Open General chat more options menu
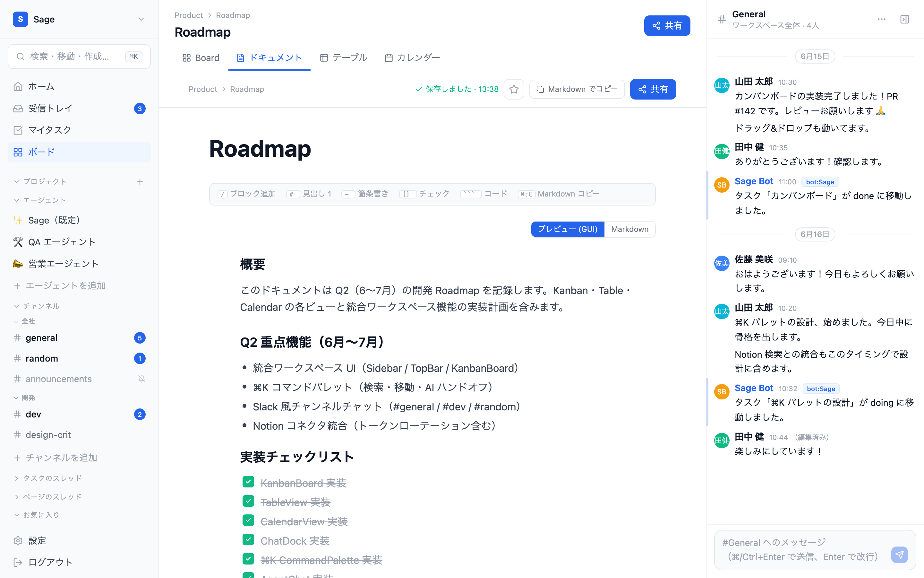The width and height of the screenshot is (924, 578). (881, 19)
